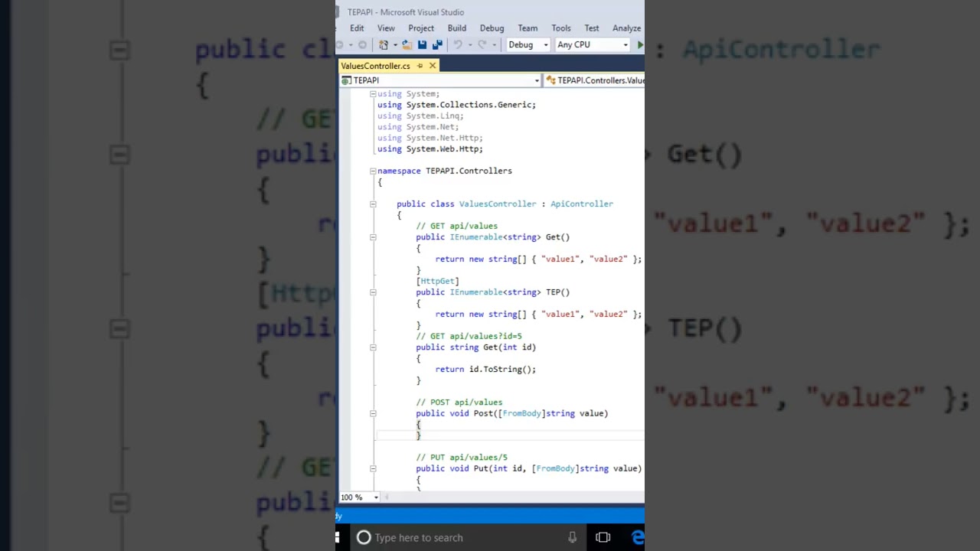
Task: Start debugging with the green play icon
Action: tap(640, 45)
